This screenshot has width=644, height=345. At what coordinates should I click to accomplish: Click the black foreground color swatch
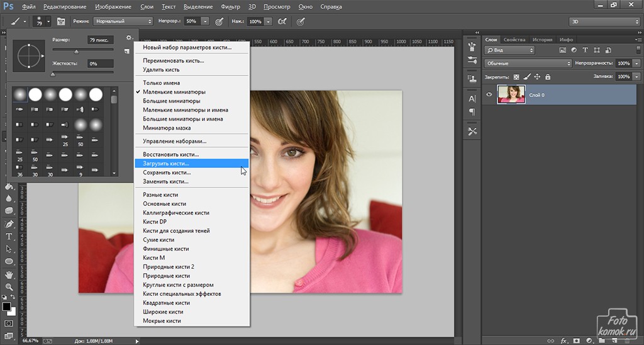click(x=7, y=307)
